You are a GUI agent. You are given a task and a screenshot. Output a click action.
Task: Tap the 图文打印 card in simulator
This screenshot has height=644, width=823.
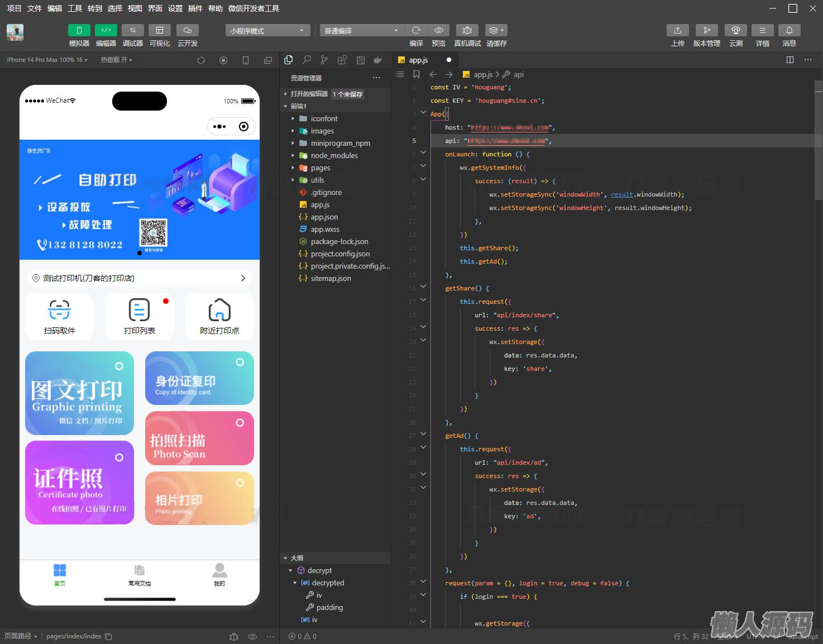pyautogui.click(x=79, y=393)
